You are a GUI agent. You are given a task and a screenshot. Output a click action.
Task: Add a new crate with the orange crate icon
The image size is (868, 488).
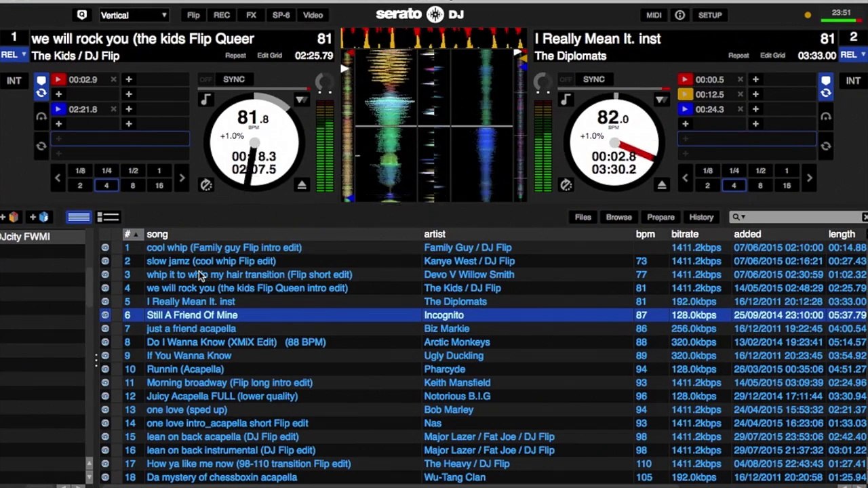pos(11,217)
